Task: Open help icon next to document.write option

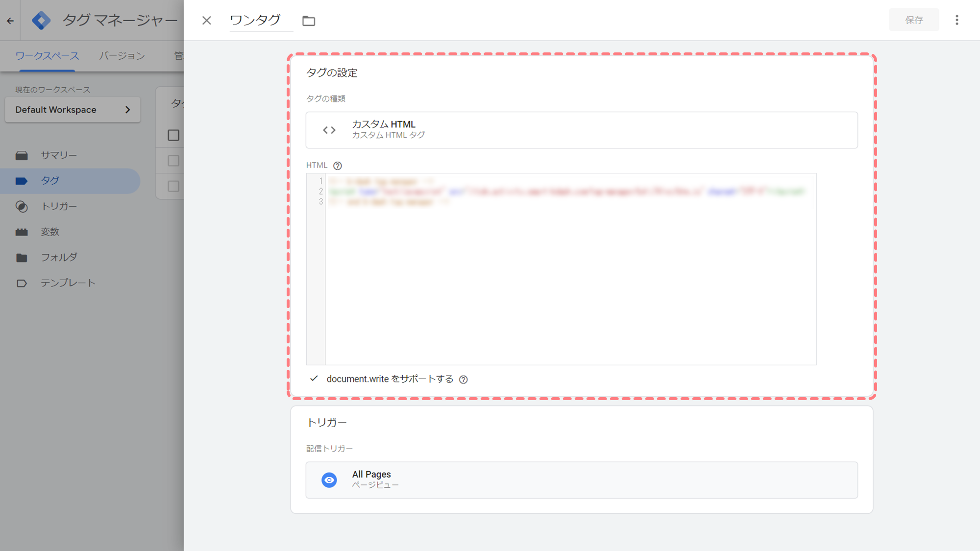Action: [463, 380]
